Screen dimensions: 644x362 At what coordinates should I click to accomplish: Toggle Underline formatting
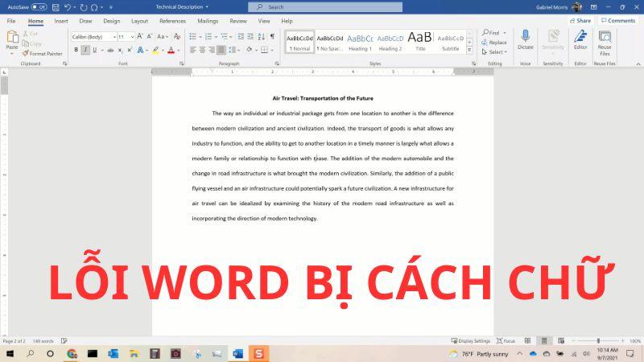coord(95,50)
